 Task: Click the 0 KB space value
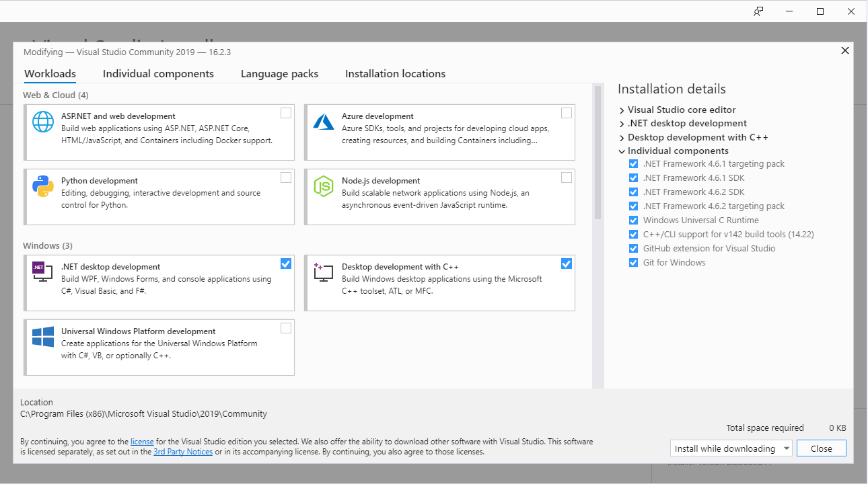click(x=837, y=428)
